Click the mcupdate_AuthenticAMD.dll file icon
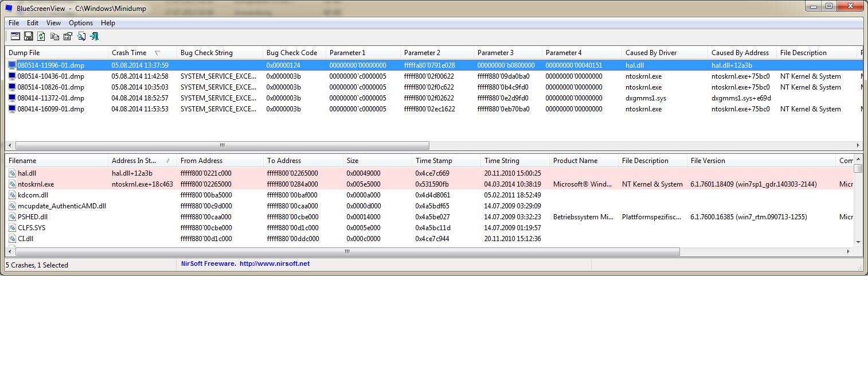This screenshot has width=868, height=372. pos(12,206)
